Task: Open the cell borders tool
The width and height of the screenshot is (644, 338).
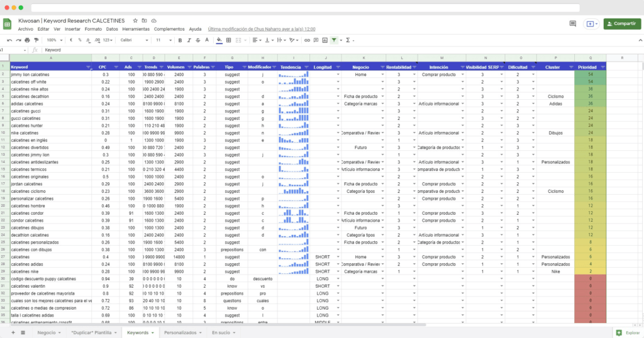Action: click(229, 40)
